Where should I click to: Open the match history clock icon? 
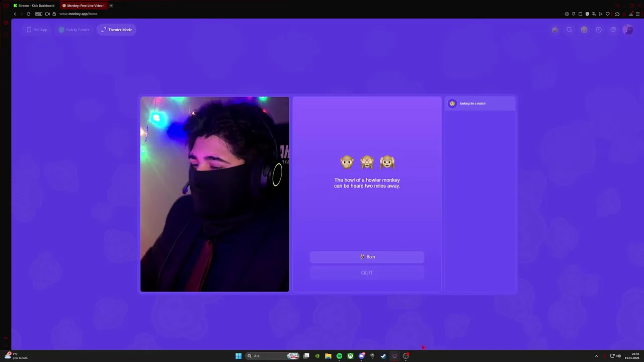click(599, 30)
